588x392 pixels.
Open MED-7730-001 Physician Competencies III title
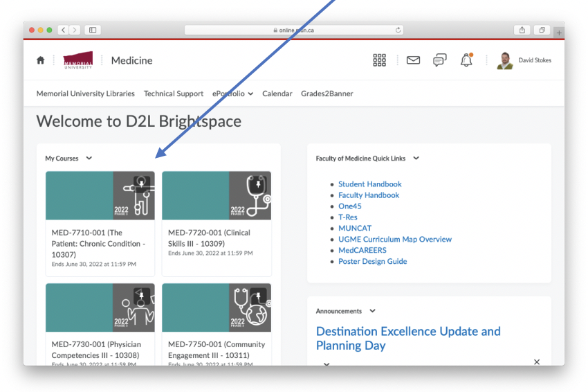96,350
